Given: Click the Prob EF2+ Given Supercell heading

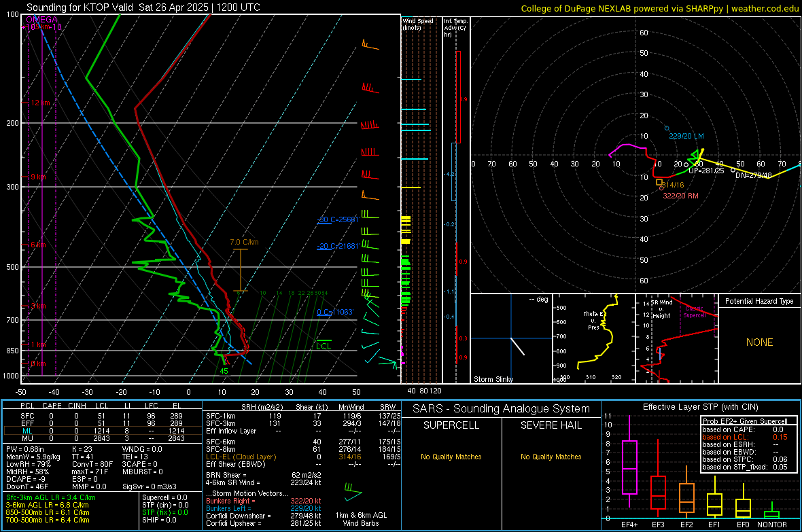Looking at the screenshot, I should pyautogui.click(x=745, y=421).
